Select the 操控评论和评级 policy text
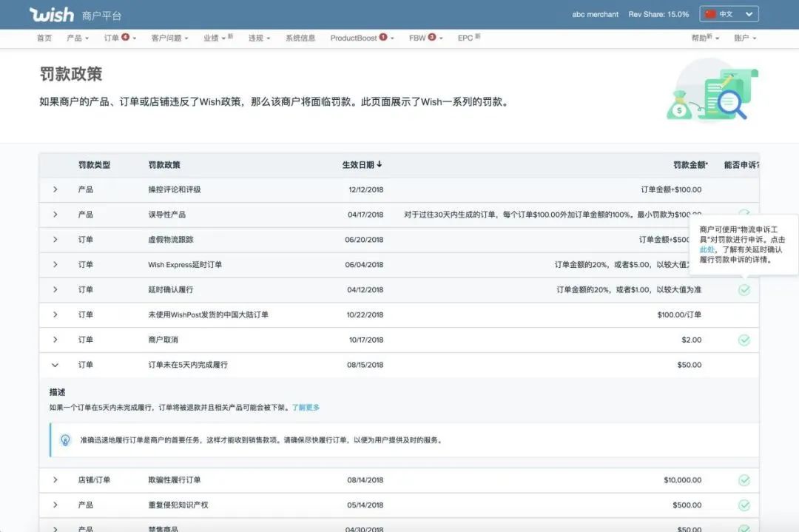 [175, 189]
